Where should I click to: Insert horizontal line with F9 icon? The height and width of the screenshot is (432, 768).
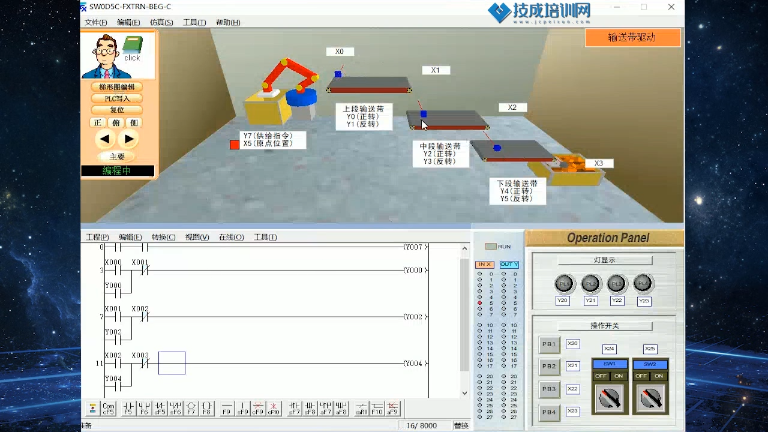coord(226,408)
